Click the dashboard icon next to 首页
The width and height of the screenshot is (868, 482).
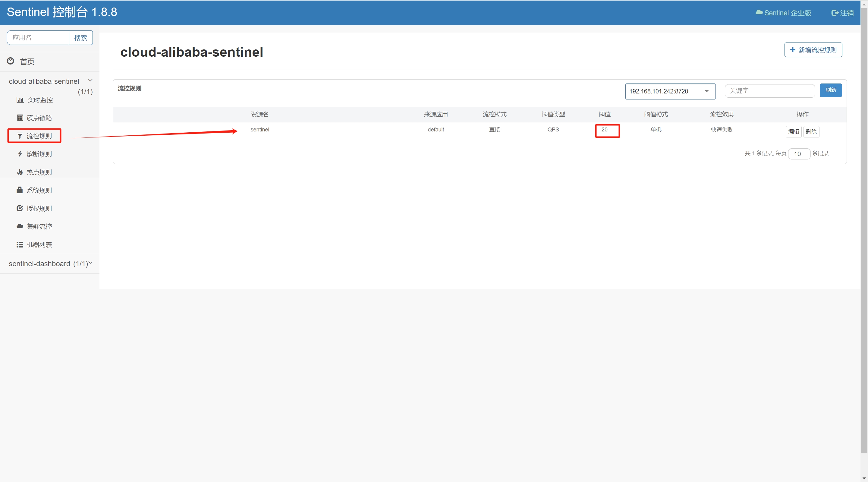11,61
